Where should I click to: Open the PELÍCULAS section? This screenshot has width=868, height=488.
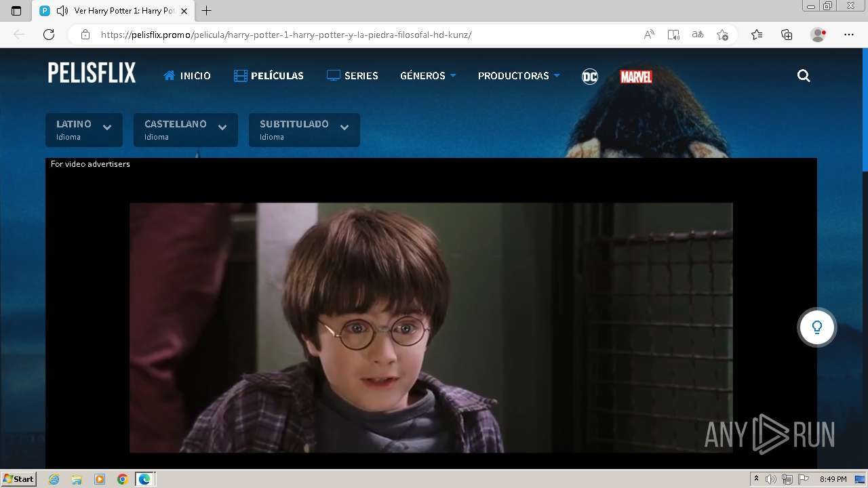(x=269, y=76)
